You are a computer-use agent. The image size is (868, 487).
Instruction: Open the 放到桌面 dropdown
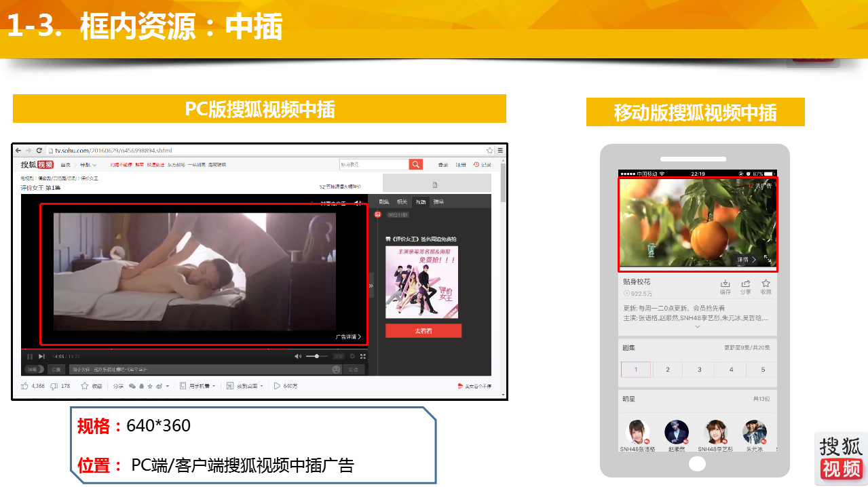pos(245,386)
